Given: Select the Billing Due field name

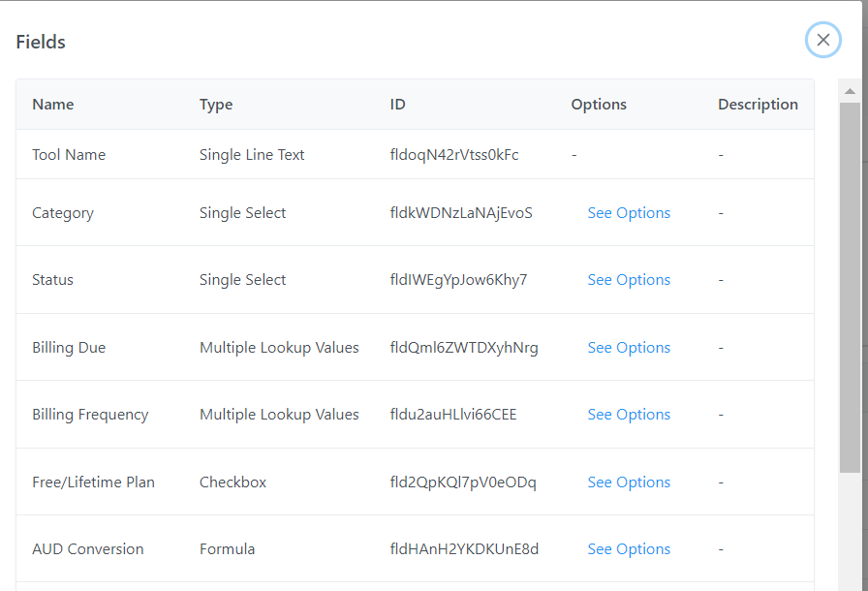Looking at the screenshot, I should pos(69,348).
